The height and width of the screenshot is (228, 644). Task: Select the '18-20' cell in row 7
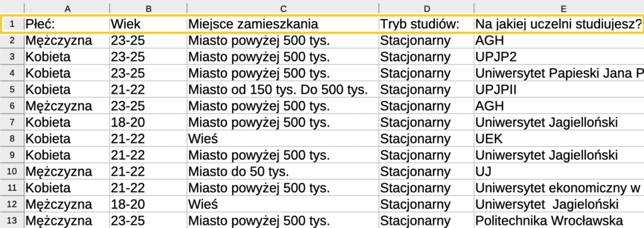[x=148, y=122]
